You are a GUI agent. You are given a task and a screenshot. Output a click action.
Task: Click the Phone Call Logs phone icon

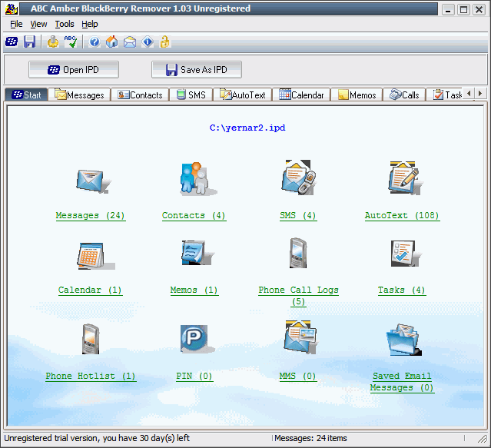click(x=298, y=253)
